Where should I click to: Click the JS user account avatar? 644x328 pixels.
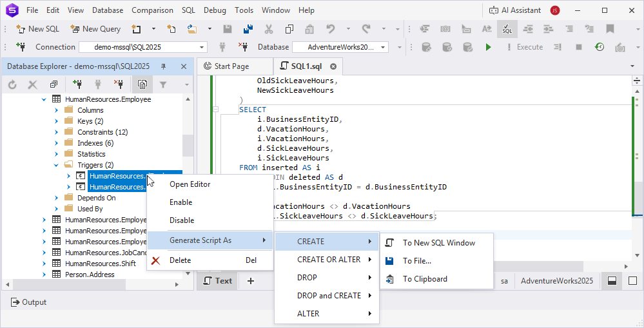tap(555, 10)
